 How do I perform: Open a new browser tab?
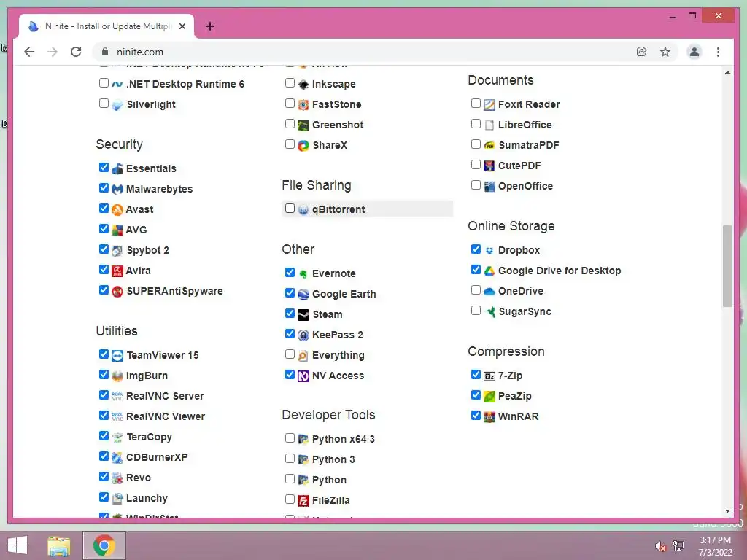(x=210, y=26)
